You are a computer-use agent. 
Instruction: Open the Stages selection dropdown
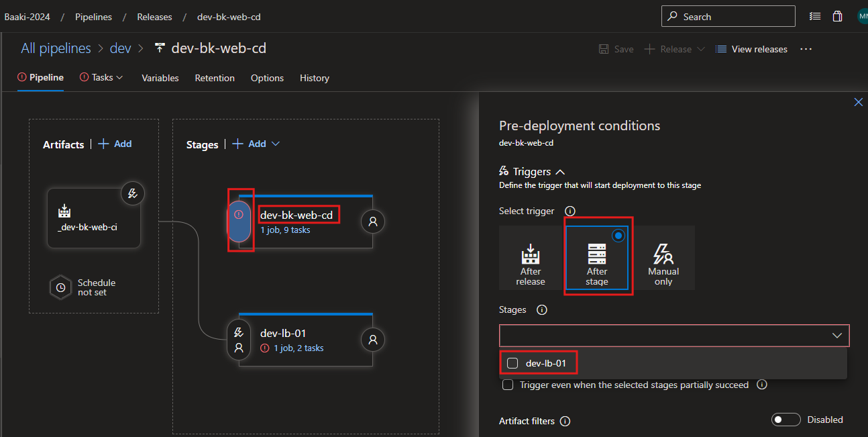click(x=674, y=336)
